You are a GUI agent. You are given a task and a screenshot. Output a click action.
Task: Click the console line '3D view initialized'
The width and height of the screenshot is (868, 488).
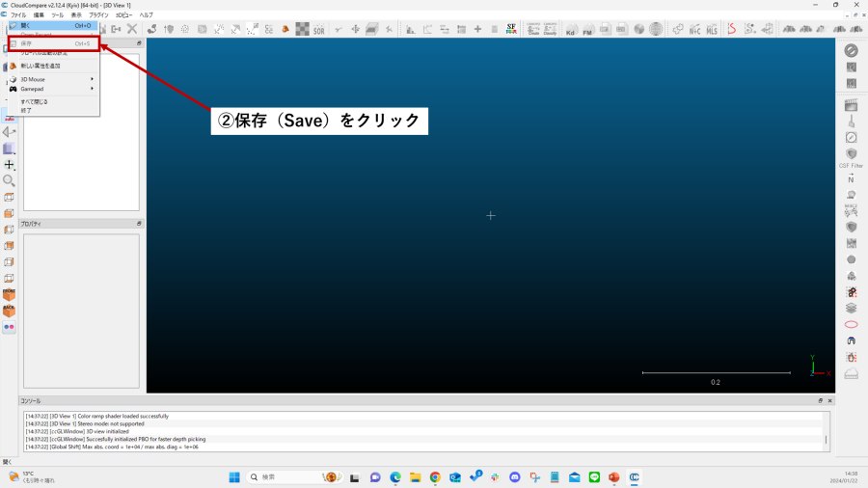[x=77, y=431]
